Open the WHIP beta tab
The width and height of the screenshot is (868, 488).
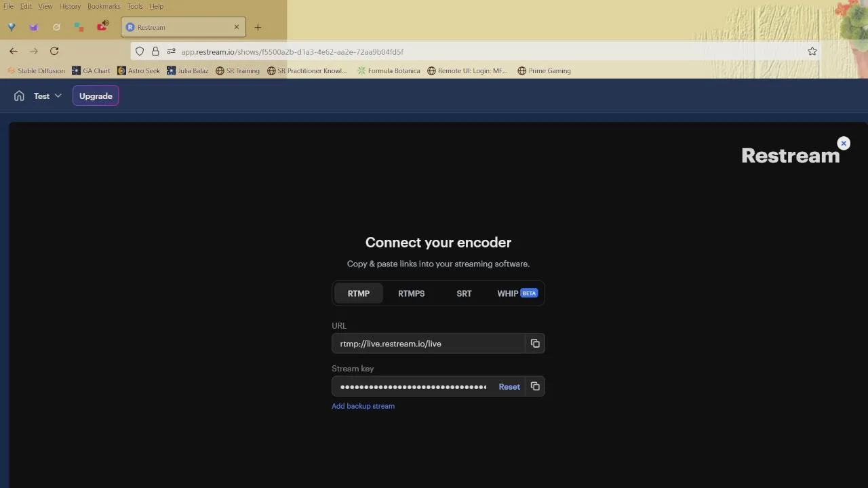pyautogui.click(x=517, y=293)
